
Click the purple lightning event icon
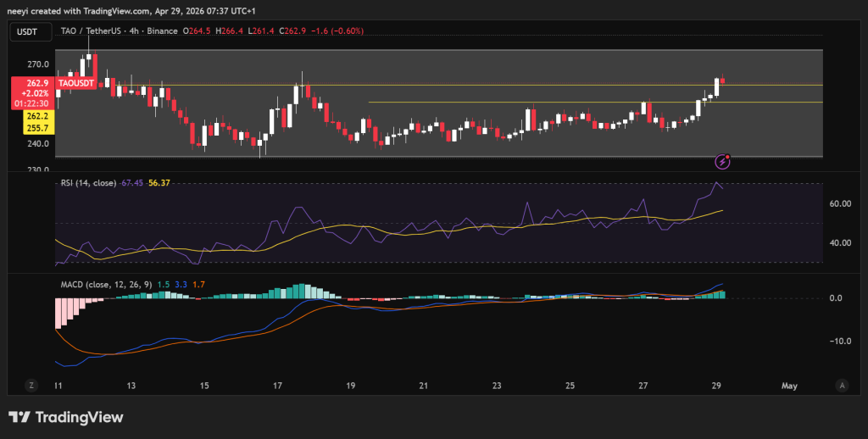click(723, 160)
